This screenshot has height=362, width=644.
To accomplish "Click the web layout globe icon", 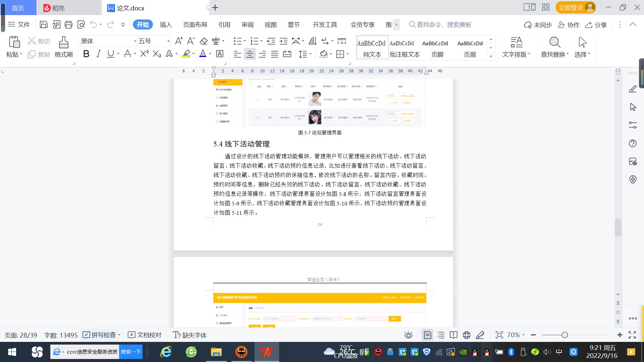I will tap(466, 335).
